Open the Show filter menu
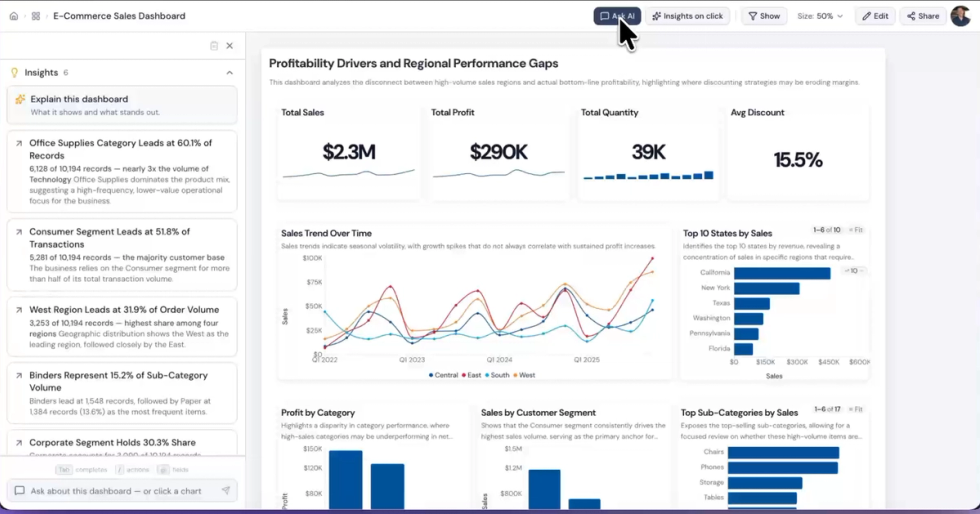 point(764,16)
